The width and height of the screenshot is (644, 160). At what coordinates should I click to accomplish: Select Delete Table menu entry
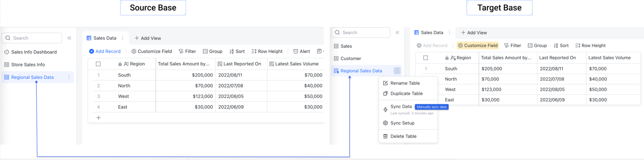(403, 136)
